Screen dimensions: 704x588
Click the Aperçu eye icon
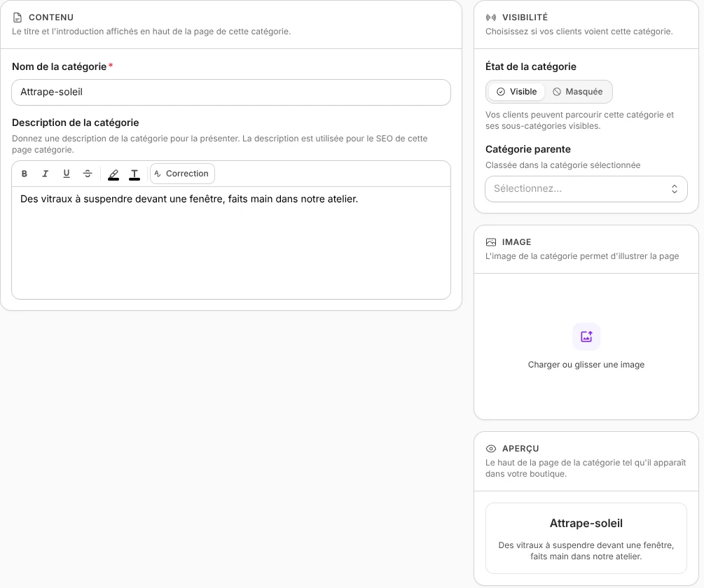pos(491,449)
